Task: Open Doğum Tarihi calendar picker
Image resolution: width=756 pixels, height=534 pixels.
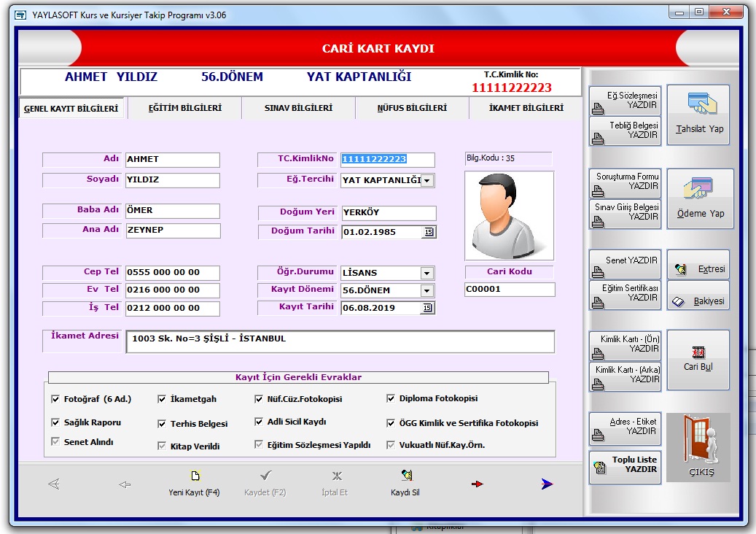Action: point(429,232)
